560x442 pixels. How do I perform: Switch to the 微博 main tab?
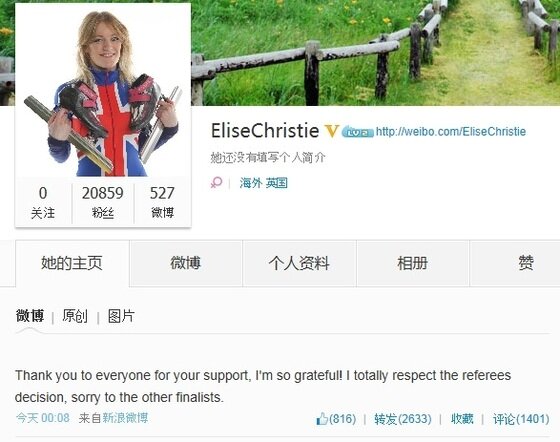[186, 263]
